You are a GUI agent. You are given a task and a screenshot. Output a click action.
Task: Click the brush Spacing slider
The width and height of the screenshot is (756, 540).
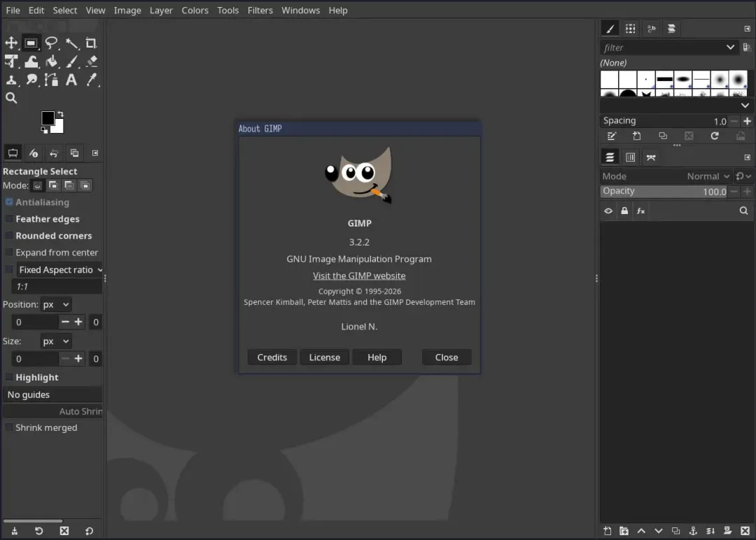(664, 121)
